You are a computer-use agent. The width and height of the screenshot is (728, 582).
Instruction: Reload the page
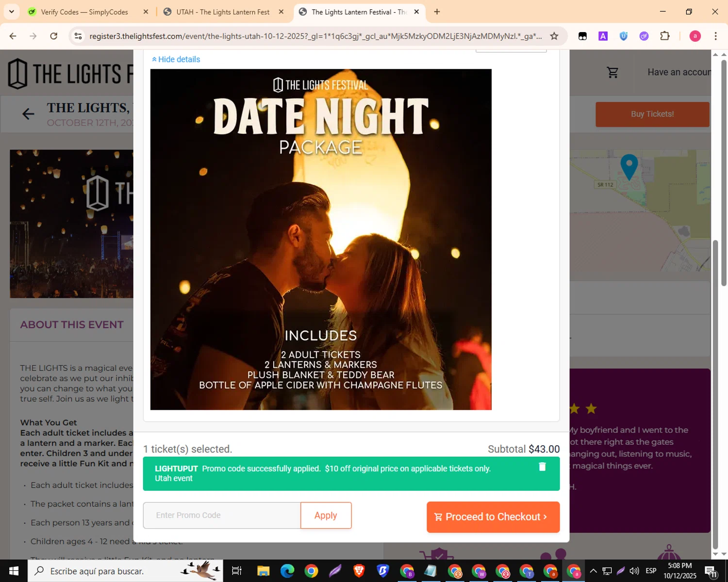tap(54, 36)
